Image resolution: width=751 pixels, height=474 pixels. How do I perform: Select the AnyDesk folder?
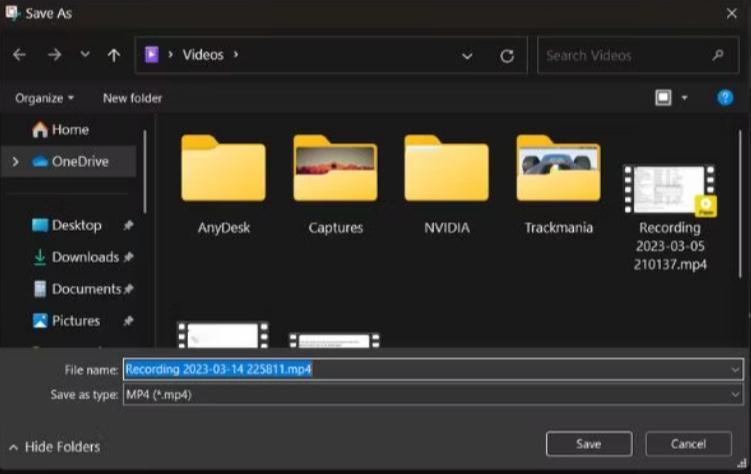click(223, 184)
